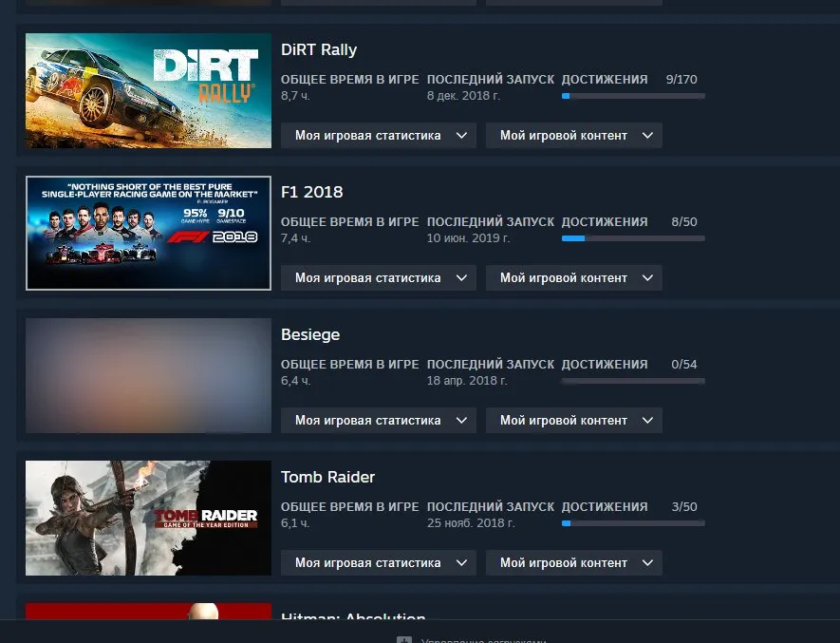Expand "Моя игровая статистика" for Tomb Raider
The width and height of the screenshot is (840, 643).
tap(378, 562)
